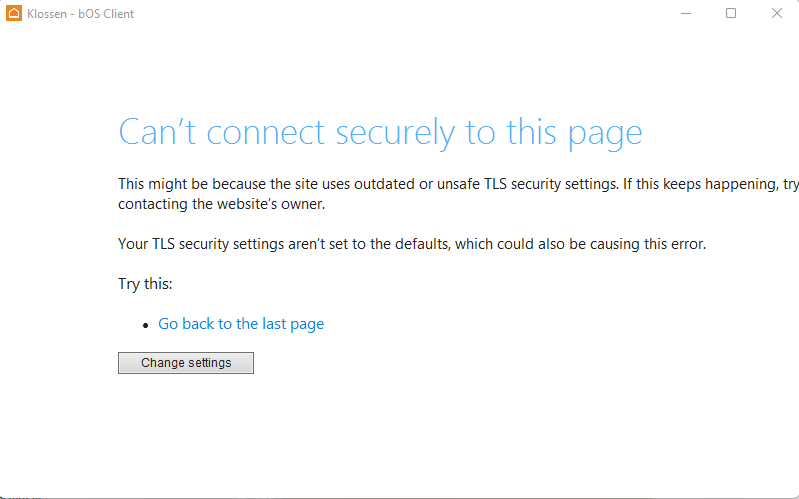Viewport: 799px width, 499px height.
Task: Click the 'Try this:' label
Action: click(x=146, y=284)
